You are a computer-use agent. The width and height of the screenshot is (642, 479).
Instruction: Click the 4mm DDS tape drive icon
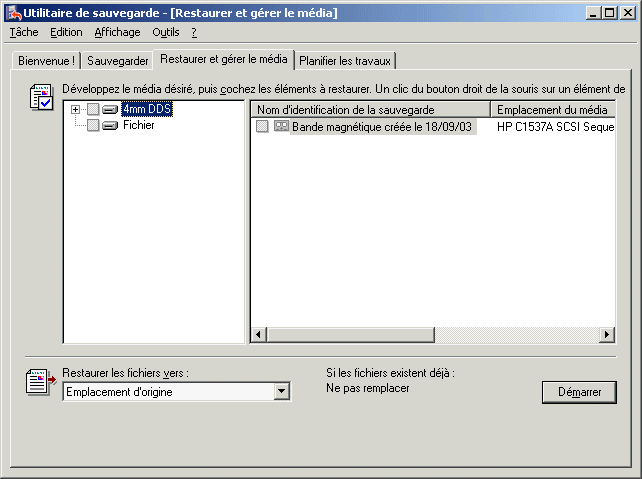[x=110, y=109]
